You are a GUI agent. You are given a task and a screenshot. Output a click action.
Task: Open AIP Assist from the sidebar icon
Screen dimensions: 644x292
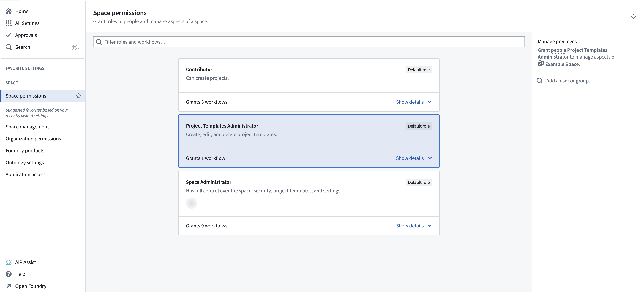9,262
